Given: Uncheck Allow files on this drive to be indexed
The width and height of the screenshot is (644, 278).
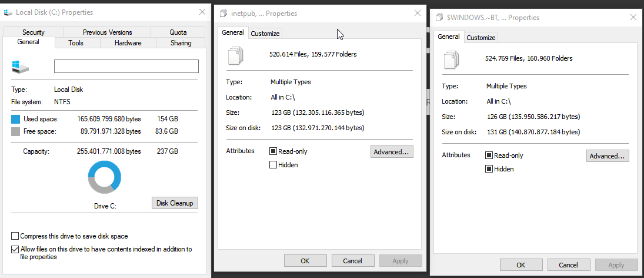Looking at the screenshot, I should click(x=15, y=249).
